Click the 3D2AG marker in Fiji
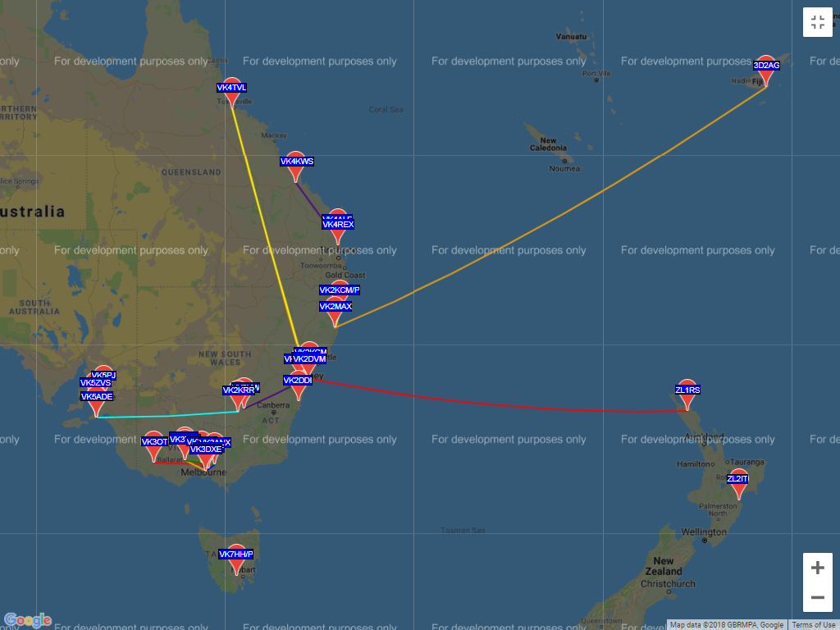This screenshot has width=840, height=630. coord(766,69)
